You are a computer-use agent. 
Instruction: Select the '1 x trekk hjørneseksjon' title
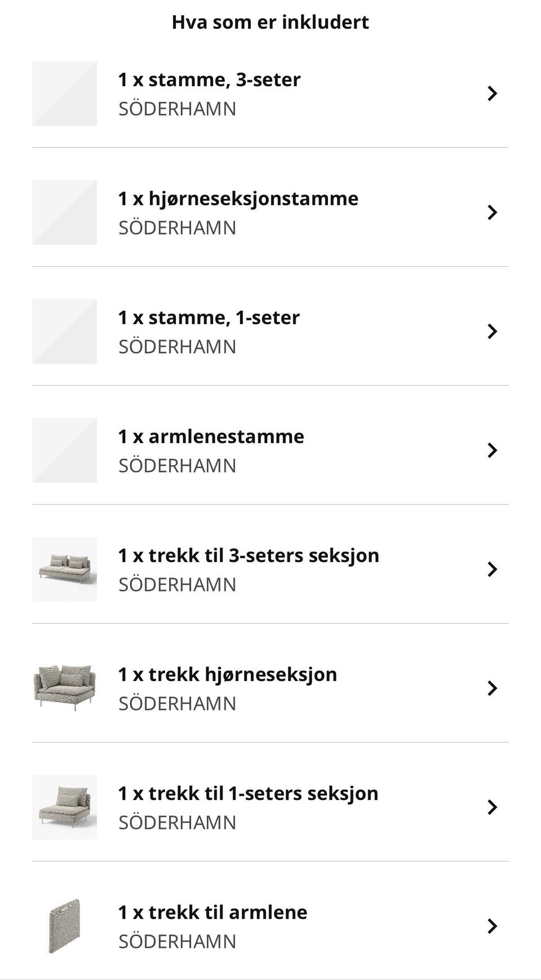227,674
